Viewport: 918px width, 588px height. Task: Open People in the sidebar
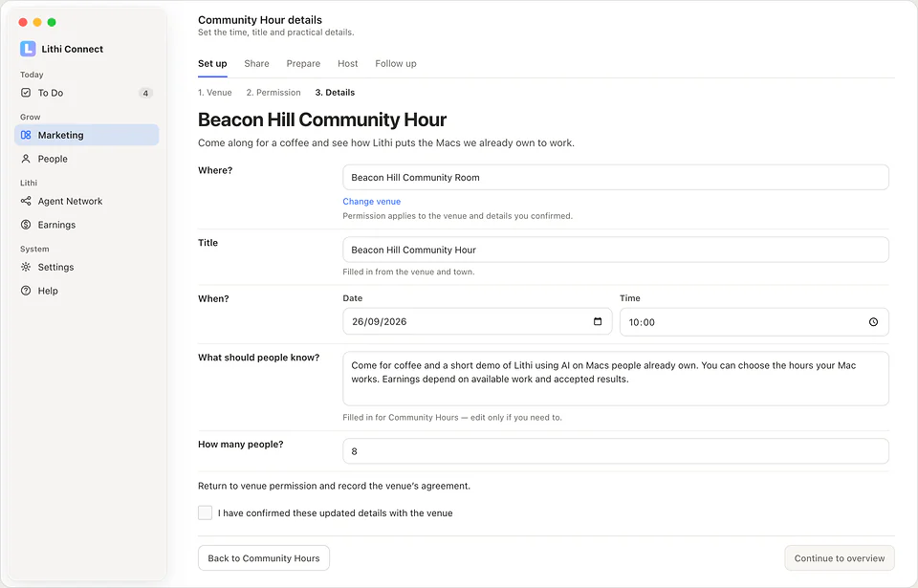87,159
